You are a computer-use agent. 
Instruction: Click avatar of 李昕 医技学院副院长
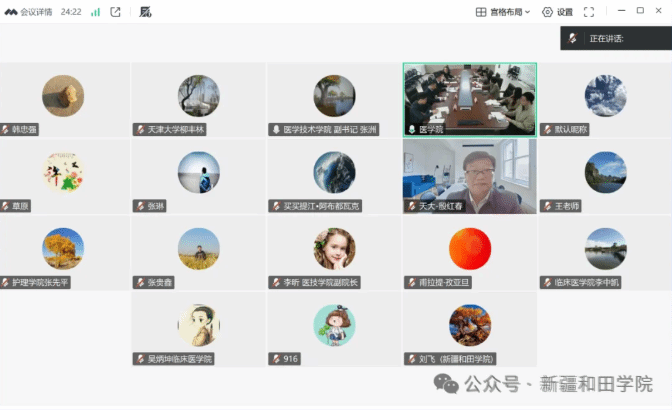334,248
